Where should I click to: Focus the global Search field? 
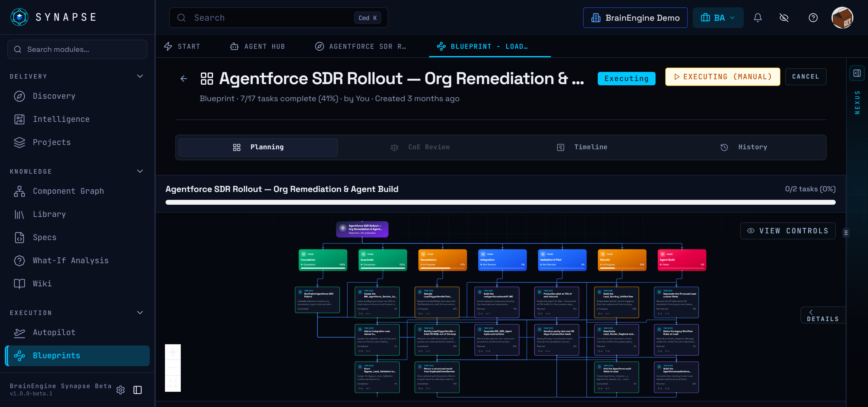coord(278,18)
